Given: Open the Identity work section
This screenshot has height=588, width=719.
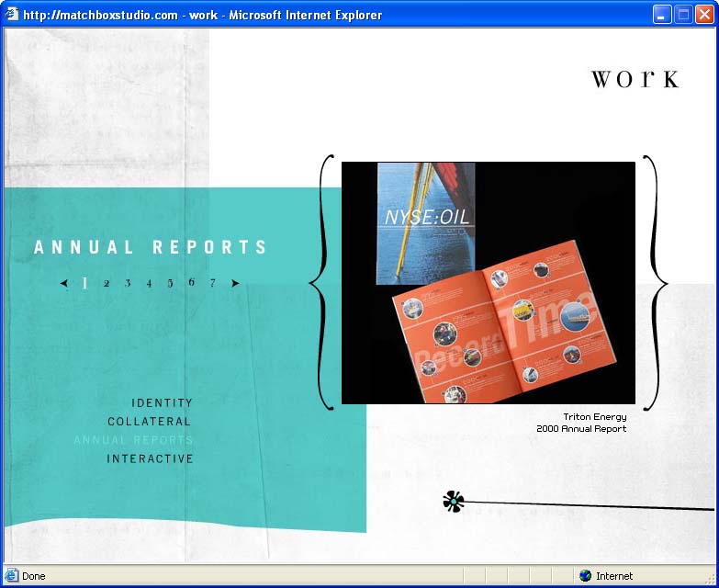Looking at the screenshot, I should click(162, 403).
